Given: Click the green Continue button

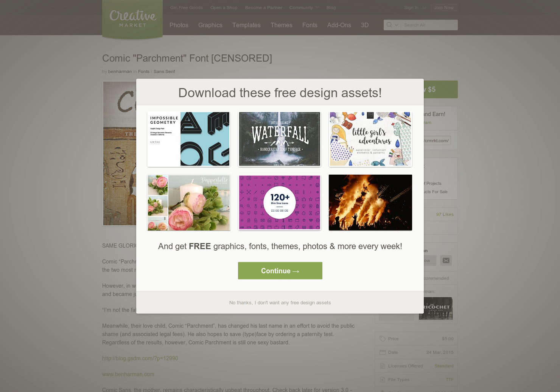Looking at the screenshot, I should point(280,271).
